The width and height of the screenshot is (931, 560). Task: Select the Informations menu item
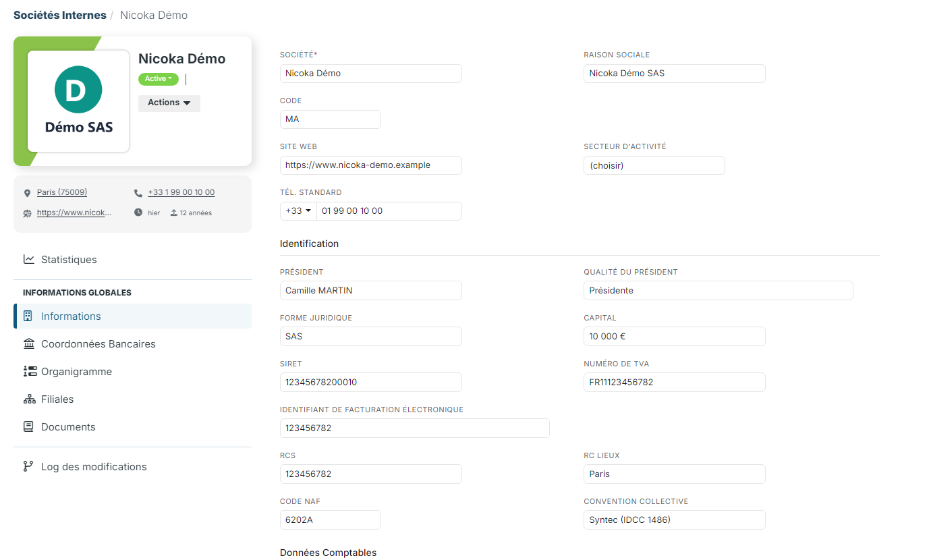[x=132, y=316]
